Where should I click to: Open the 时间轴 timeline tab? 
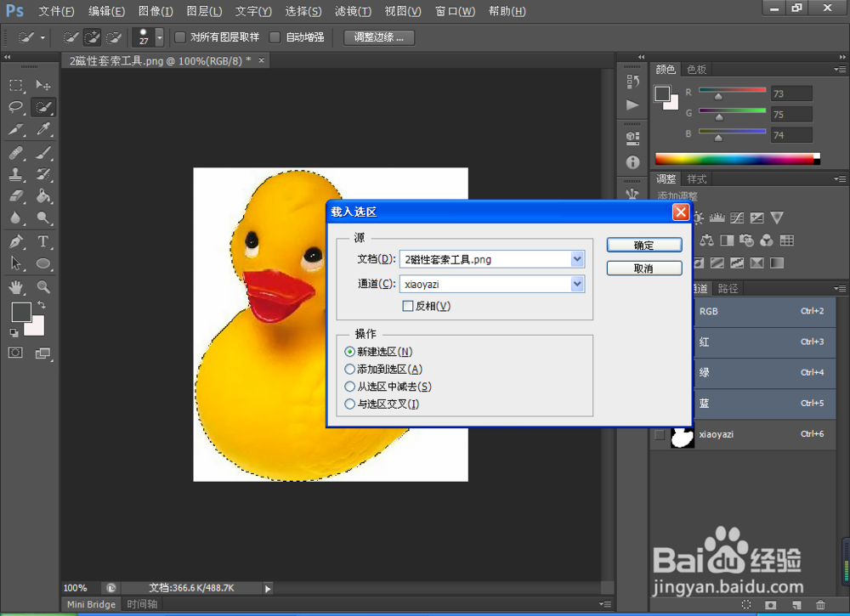coord(142,604)
